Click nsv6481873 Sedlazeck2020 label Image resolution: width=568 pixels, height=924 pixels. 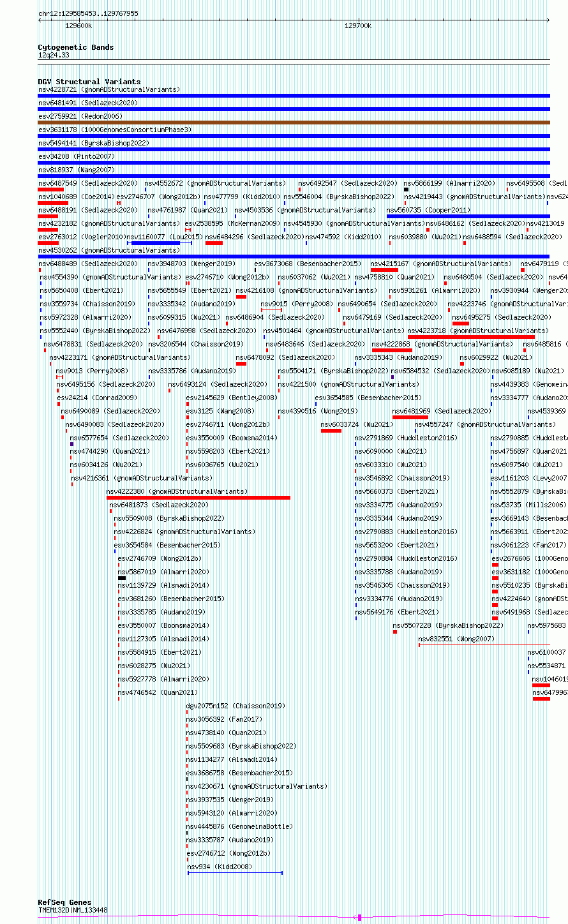tap(159, 505)
